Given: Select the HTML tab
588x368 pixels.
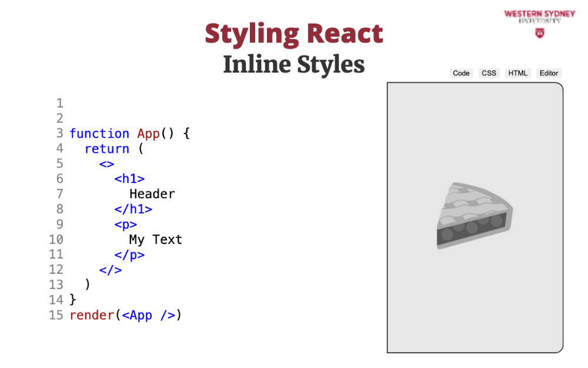Looking at the screenshot, I should 518,73.
